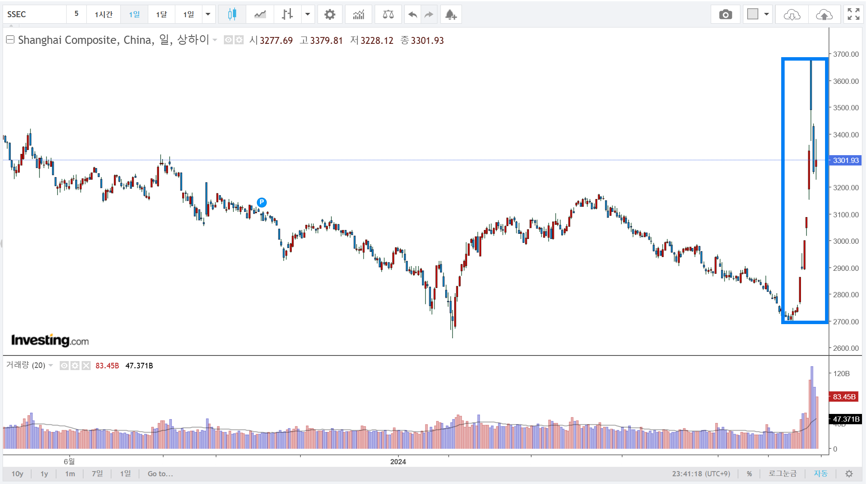Collapse Shanghai Composite legend via minus box
Screen dimensions: 868x484
[10, 40]
